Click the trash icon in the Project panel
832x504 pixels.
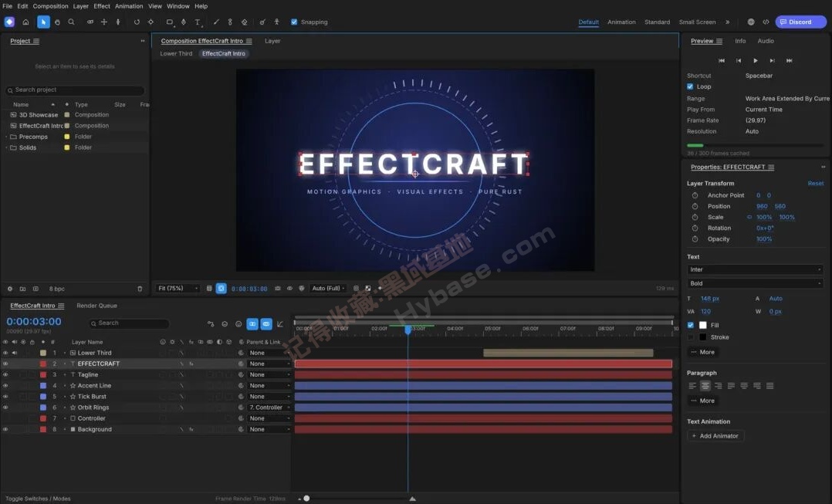pyautogui.click(x=140, y=289)
